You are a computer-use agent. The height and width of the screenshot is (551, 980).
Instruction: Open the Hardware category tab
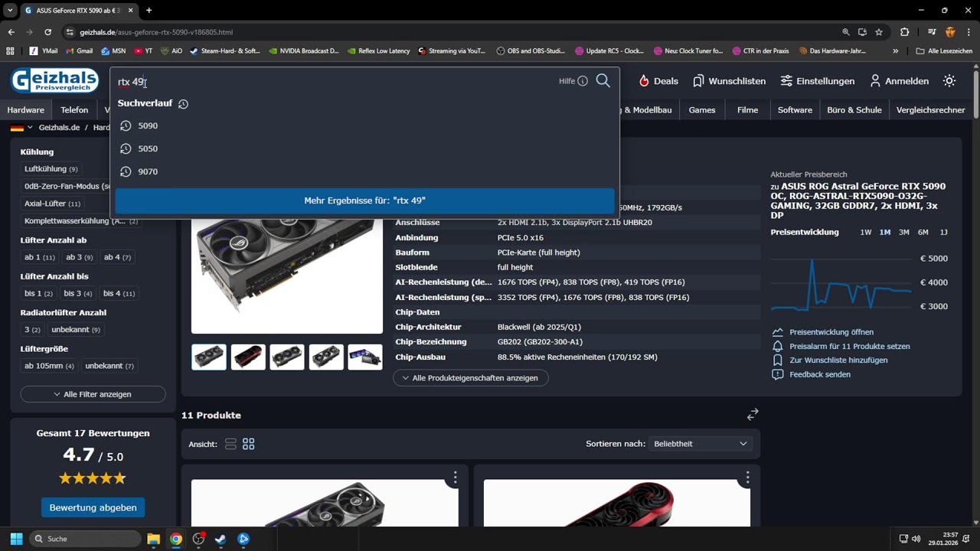click(26, 109)
